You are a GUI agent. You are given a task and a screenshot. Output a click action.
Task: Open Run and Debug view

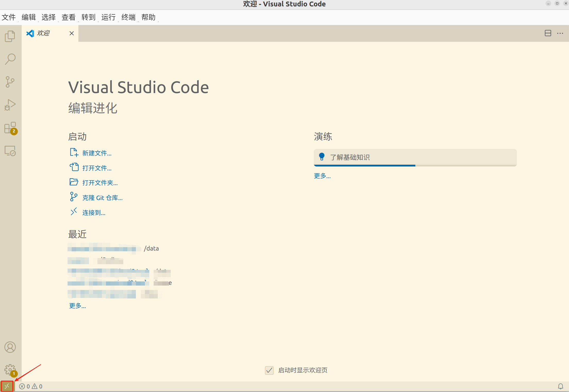point(10,105)
